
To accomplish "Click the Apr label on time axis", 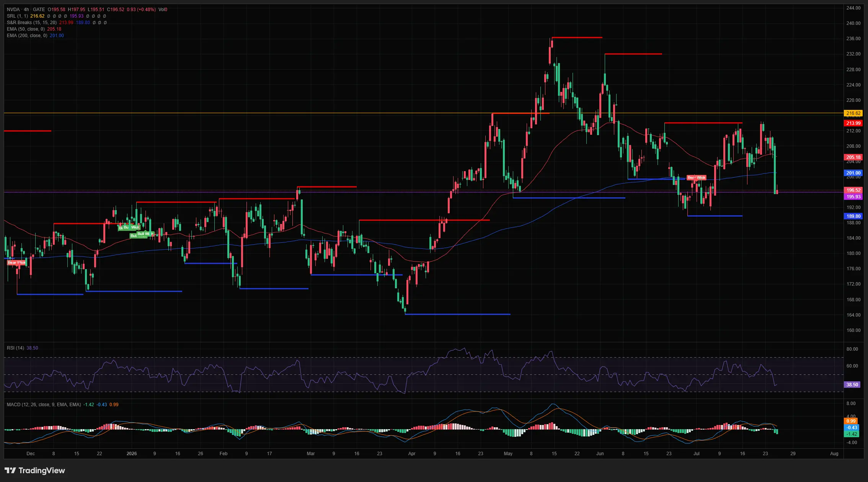I will click(412, 454).
